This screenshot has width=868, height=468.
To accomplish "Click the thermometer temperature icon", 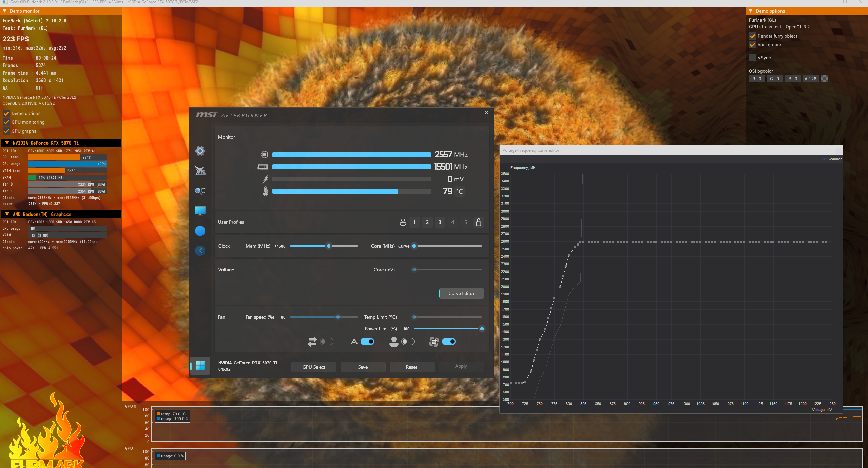I will click(266, 191).
